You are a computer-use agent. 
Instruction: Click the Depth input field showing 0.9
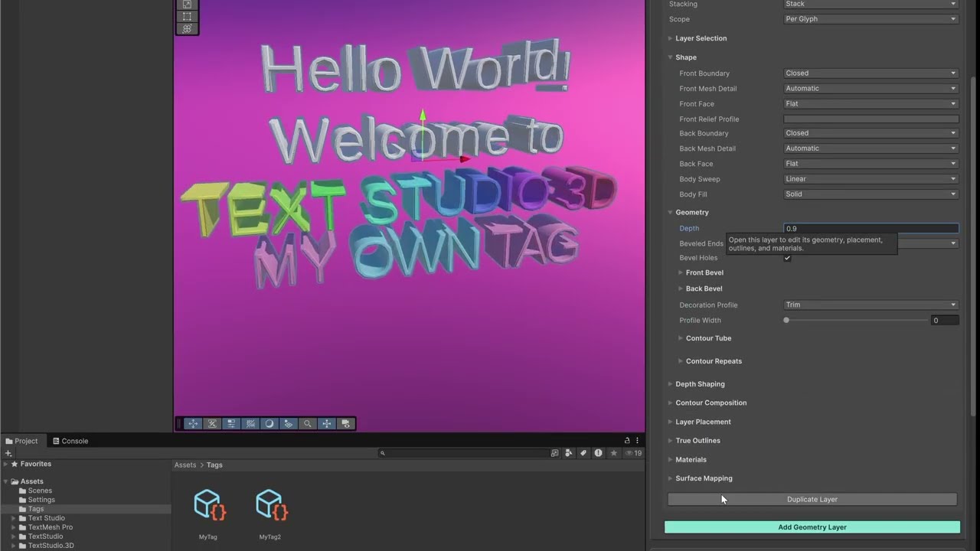tap(871, 228)
